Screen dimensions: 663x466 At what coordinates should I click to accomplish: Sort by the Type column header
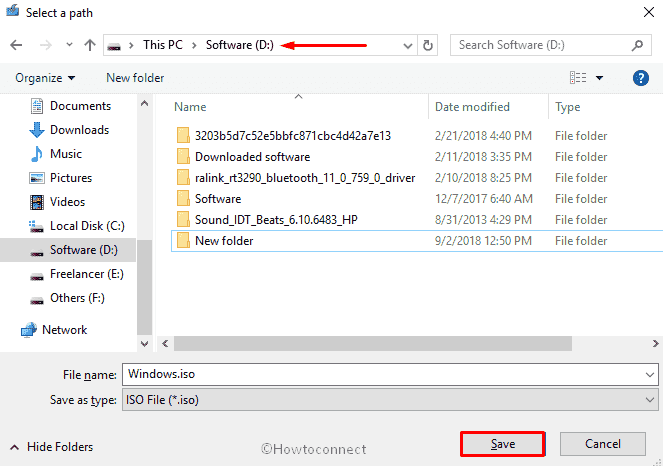567,107
